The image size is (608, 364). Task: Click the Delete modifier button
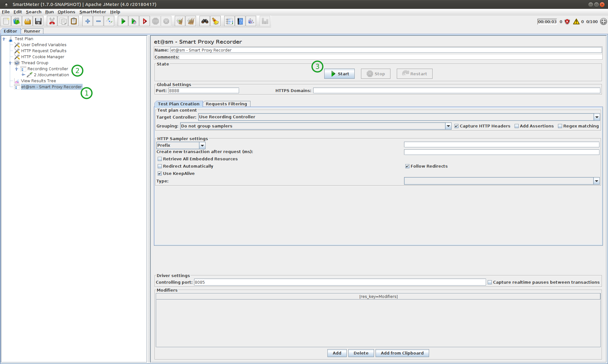click(361, 353)
